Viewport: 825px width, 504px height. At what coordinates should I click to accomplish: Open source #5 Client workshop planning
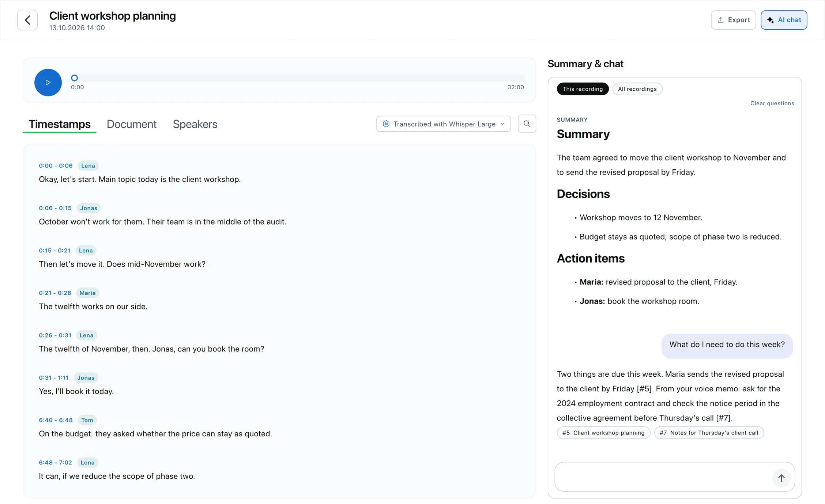click(x=603, y=433)
